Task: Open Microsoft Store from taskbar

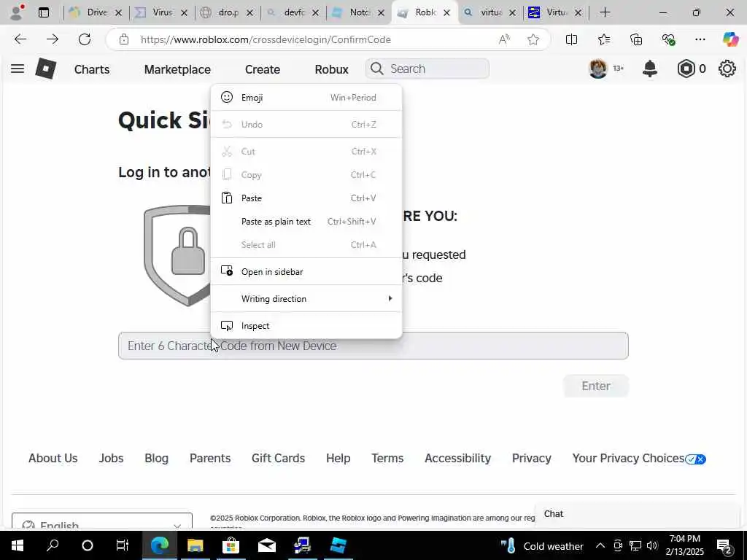Action: (231, 545)
